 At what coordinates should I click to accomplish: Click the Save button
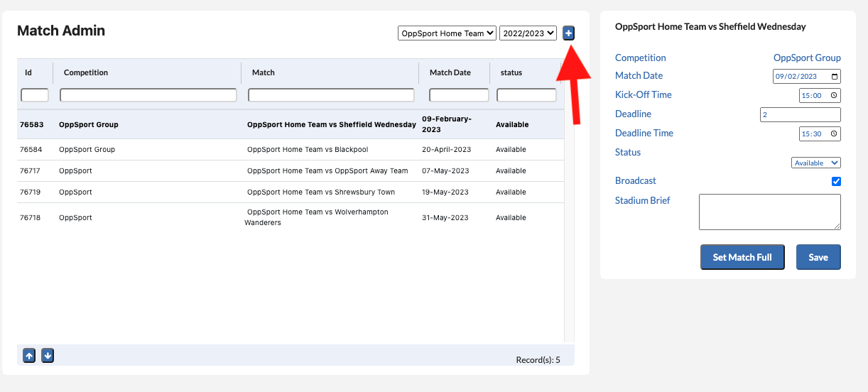point(818,257)
